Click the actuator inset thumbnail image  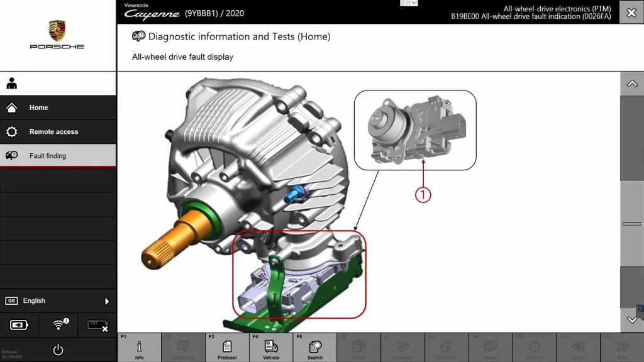tap(415, 130)
